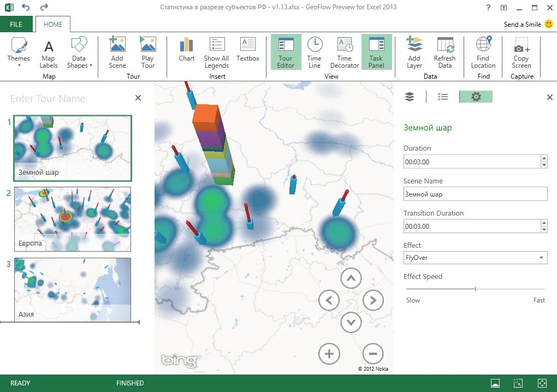Tilt map down
This screenshot has width=557, height=392.
(351, 323)
